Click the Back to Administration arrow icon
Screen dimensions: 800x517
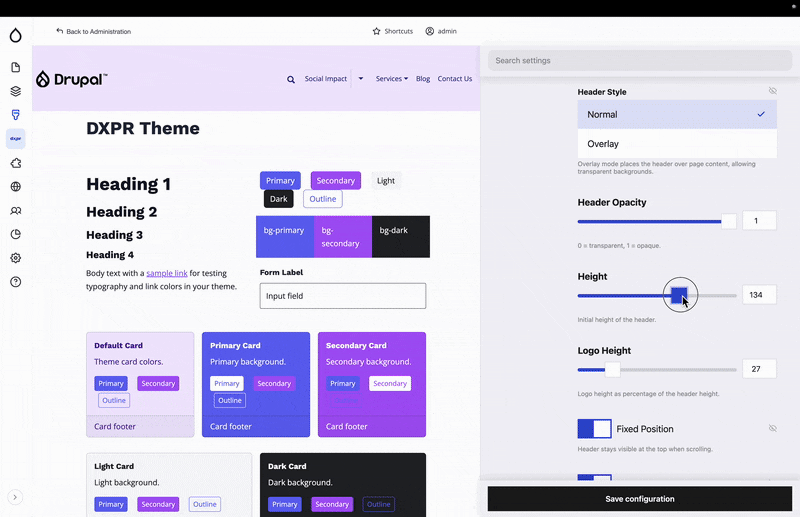coord(60,31)
